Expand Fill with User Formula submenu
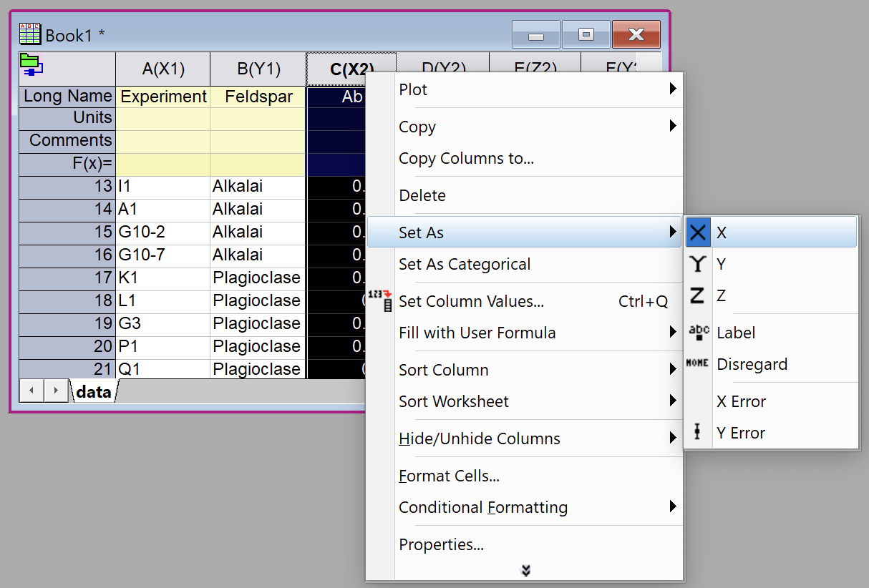 click(672, 333)
